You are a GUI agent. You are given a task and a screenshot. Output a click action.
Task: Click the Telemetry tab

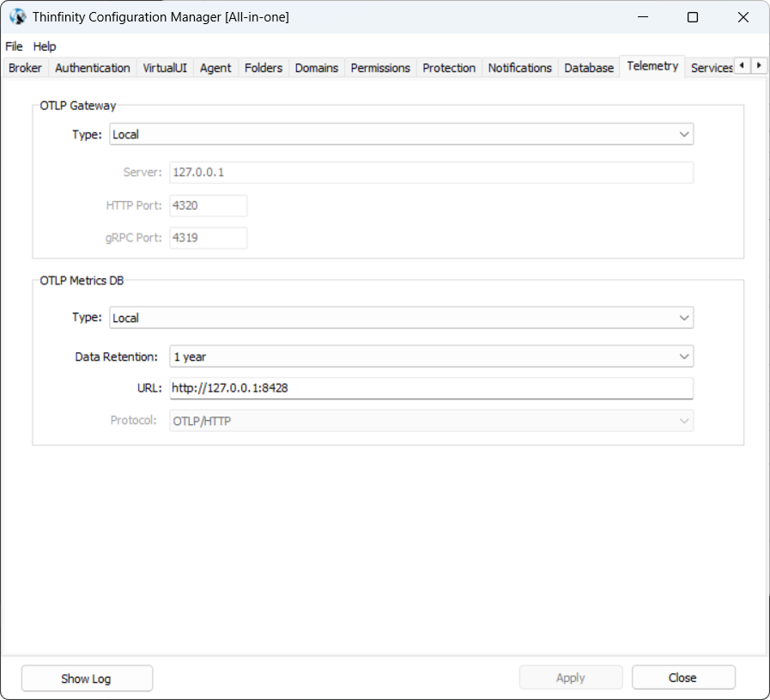point(652,66)
